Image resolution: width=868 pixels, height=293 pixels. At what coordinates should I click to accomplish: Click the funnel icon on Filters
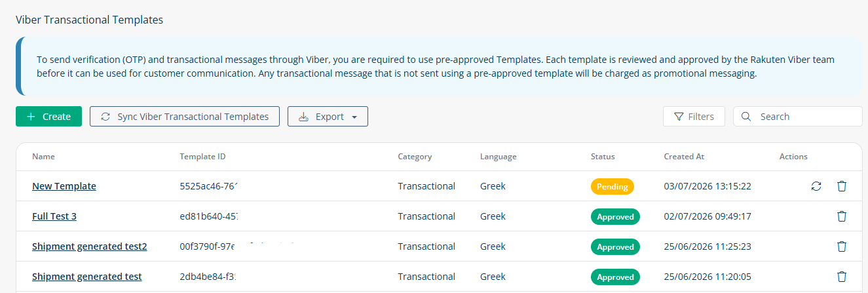pos(679,117)
